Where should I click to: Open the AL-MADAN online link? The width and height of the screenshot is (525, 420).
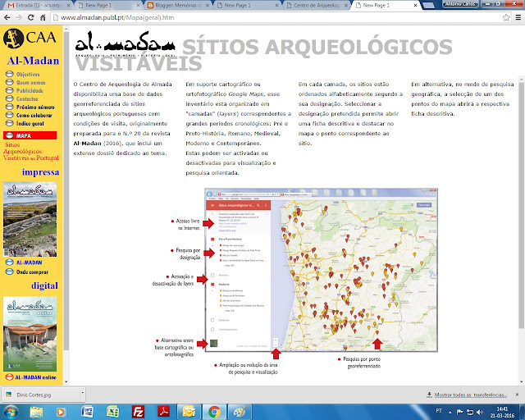point(35,377)
